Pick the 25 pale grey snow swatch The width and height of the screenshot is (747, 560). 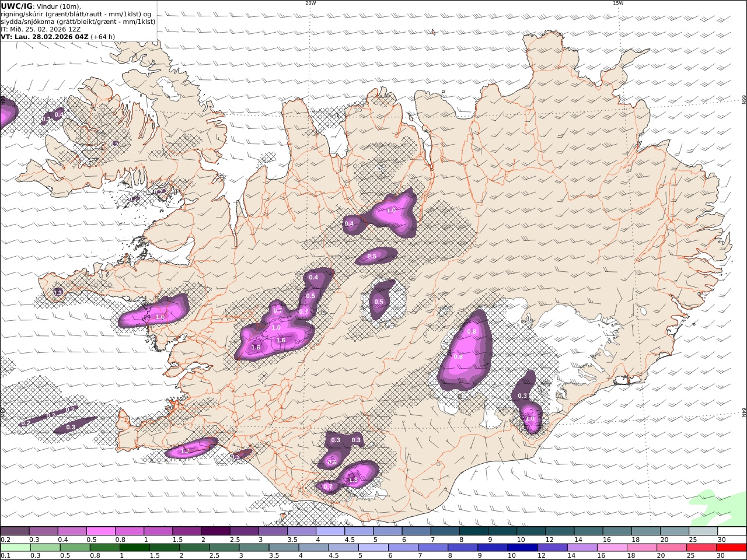pyautogui.click(x=703, y=531)
